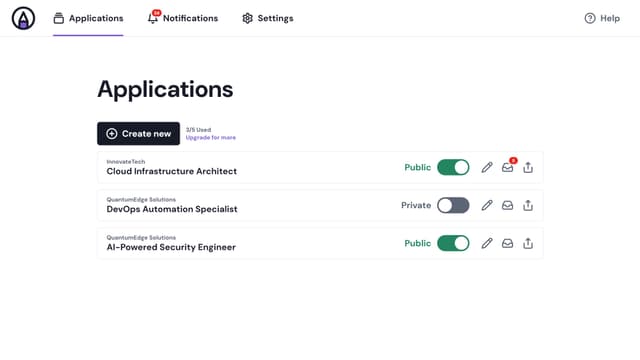The height and width of the screenshot is (360, 640).
Task: Select the Applications tab
Action: 88,18
